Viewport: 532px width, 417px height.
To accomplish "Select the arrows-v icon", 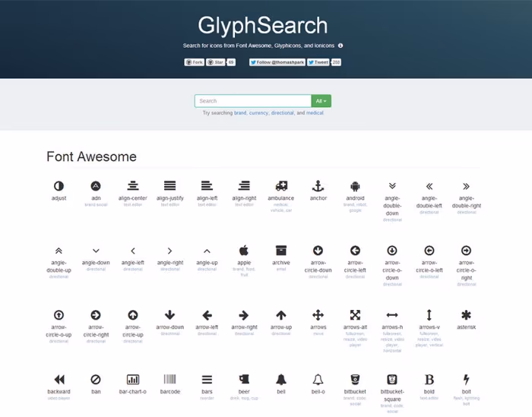I will 429,315.
